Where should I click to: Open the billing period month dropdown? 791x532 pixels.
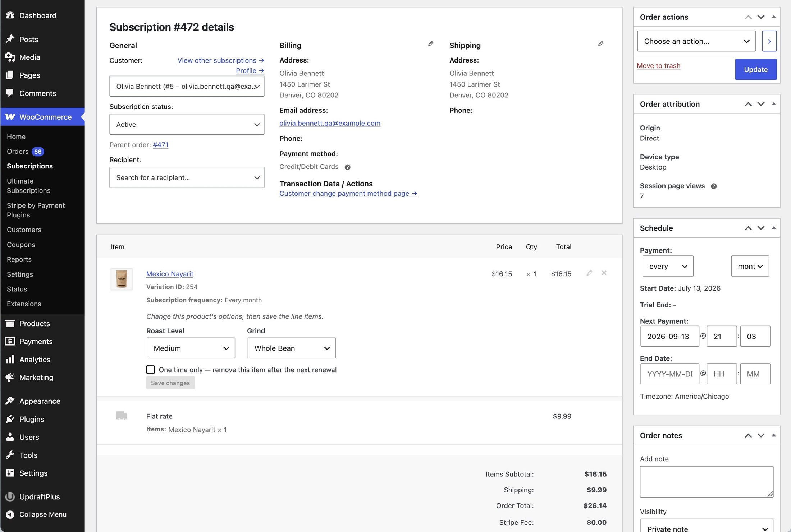750,266
